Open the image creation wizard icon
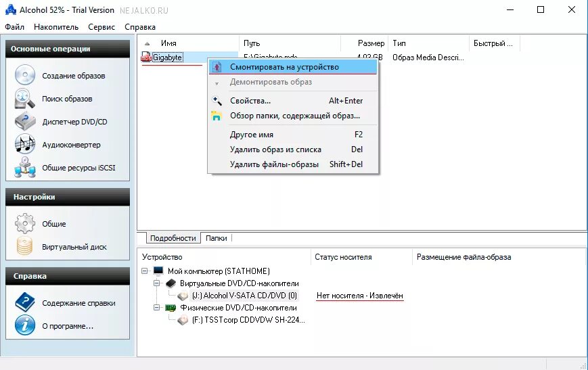This screenshot has height=370, width=588. (25, 75)
